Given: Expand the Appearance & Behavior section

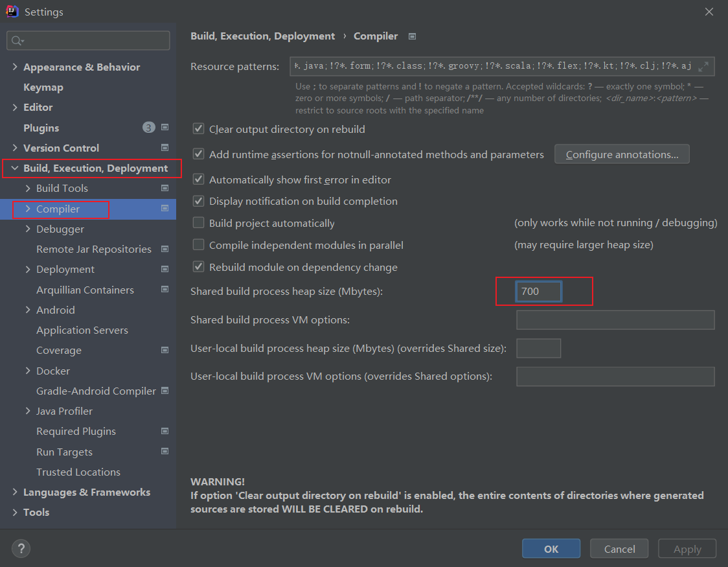Looking at the screenshot, I should click(x=15, y=67).
